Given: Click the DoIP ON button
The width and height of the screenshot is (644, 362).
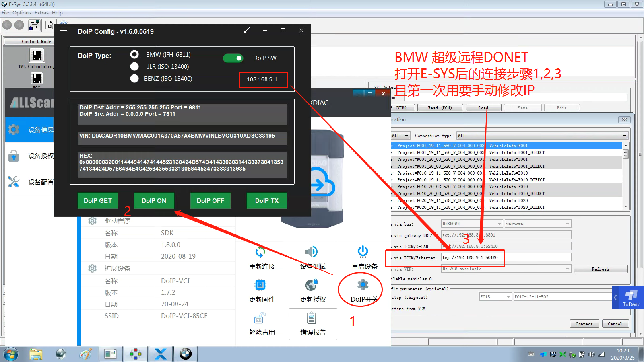Looking at the screenshot, I should [x=154, y=200].
